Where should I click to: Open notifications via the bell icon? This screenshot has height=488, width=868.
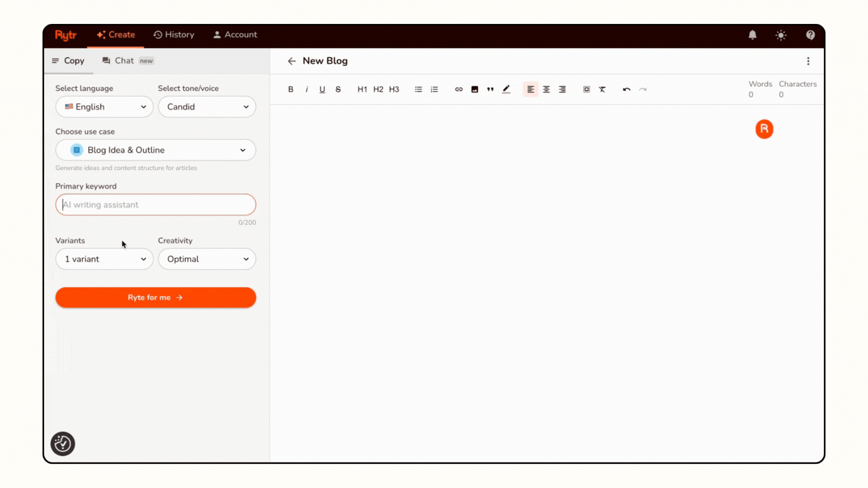pyautogui.click(x=752, y=35)
